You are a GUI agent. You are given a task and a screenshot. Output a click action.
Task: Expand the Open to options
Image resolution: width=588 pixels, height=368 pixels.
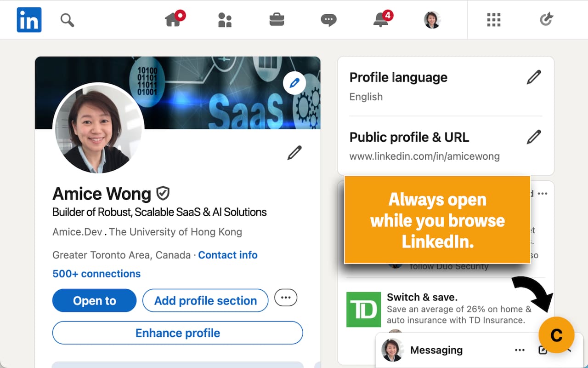click(94, 300)
